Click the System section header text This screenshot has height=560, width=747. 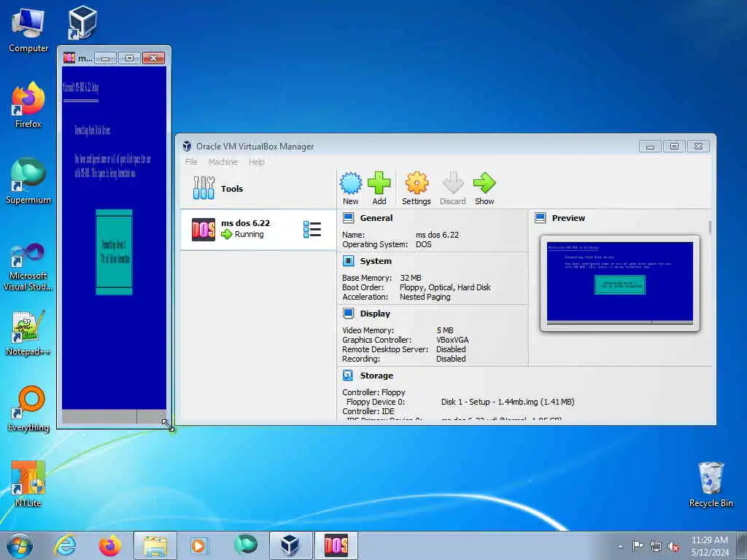376,261
